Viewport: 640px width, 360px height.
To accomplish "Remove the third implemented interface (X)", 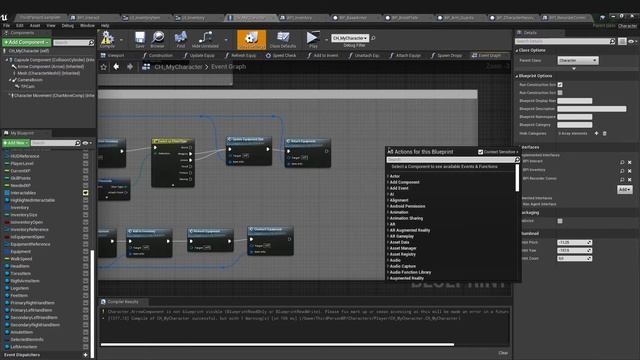I will pos(629,180).
